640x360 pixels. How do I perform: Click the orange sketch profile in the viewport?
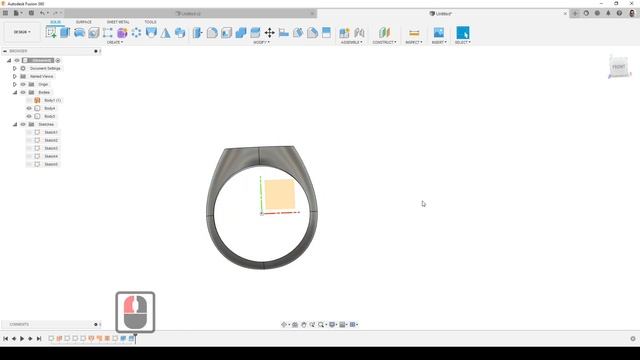coord(280,194)
